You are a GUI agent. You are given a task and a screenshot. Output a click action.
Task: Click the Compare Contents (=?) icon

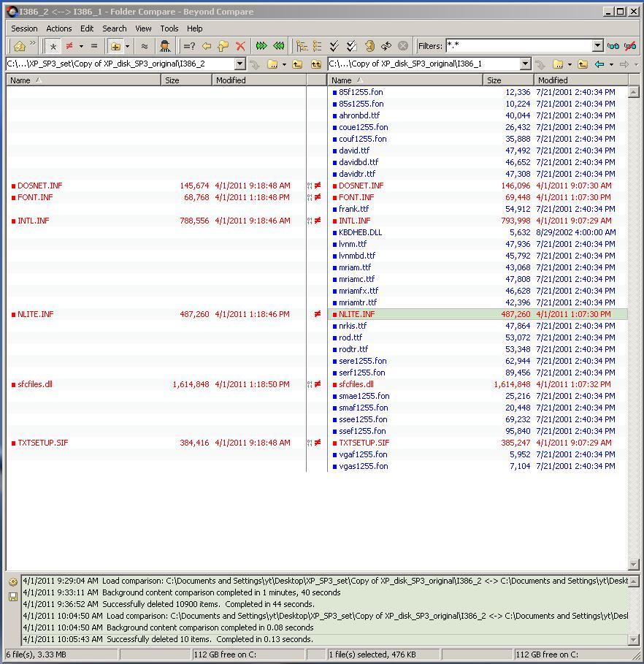(x=189, y=46)
